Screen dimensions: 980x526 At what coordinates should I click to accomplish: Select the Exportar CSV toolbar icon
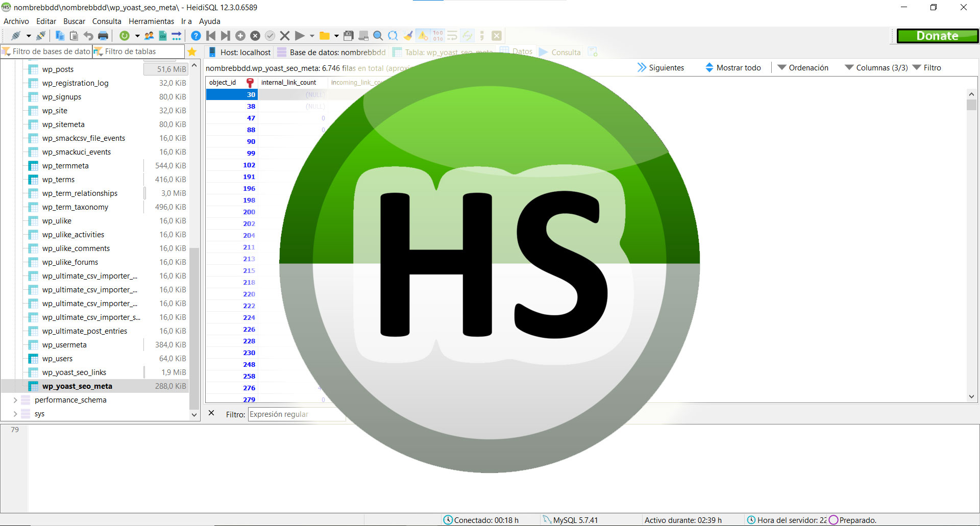point(163,36)
